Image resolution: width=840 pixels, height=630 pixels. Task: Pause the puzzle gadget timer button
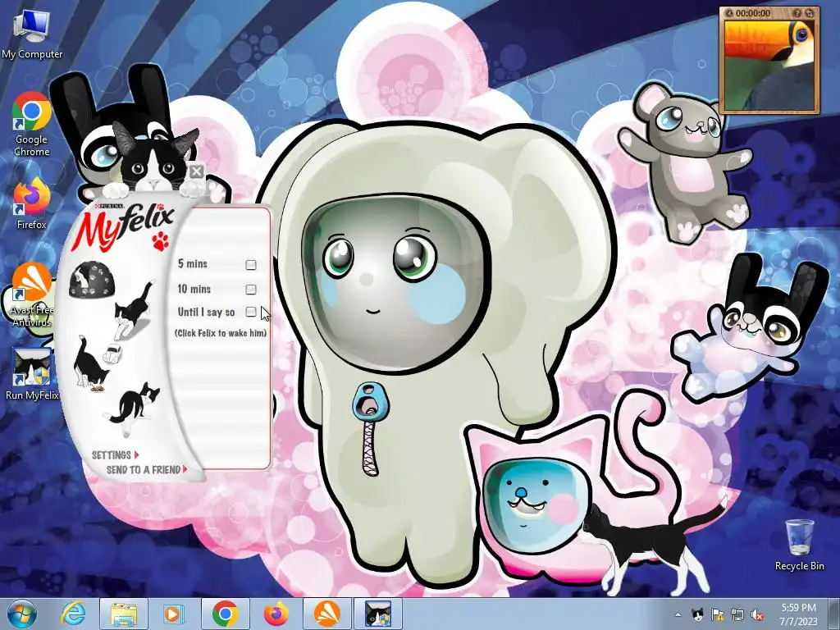pos(729,13)
